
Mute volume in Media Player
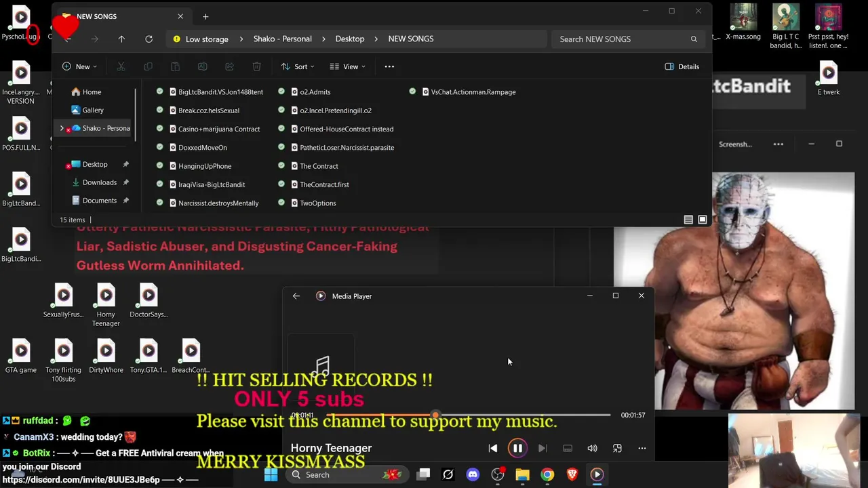point(592,448)
